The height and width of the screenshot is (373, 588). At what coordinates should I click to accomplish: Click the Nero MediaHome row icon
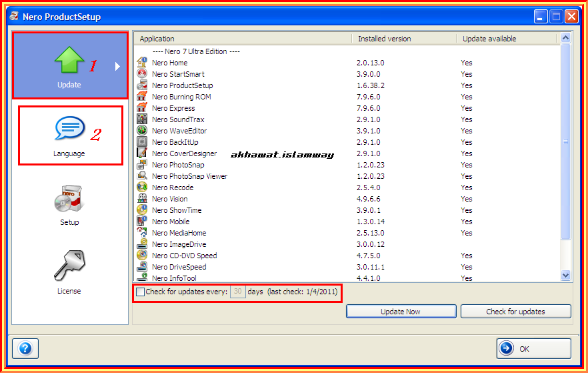142,232
